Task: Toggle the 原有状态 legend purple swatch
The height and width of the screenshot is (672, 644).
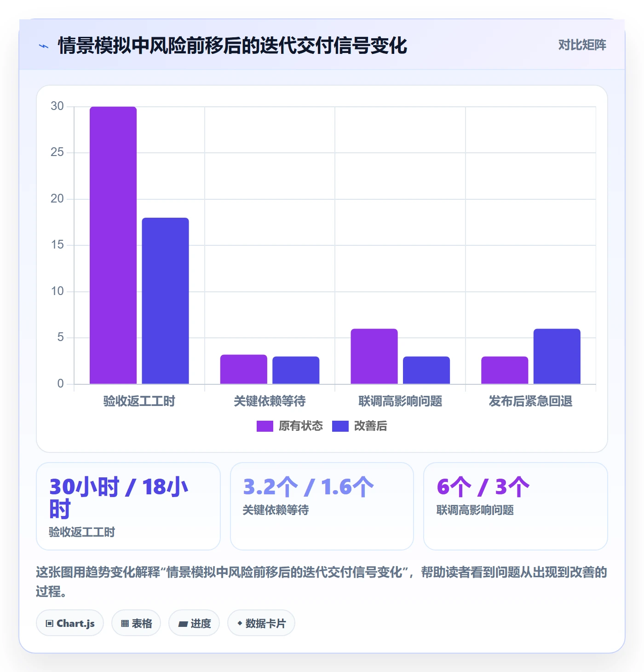Action: 264,426
